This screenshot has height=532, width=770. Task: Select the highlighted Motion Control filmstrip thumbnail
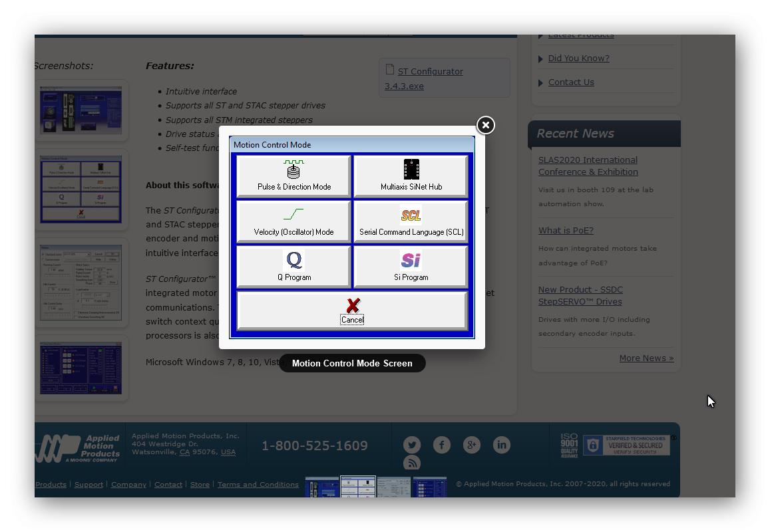358,487
